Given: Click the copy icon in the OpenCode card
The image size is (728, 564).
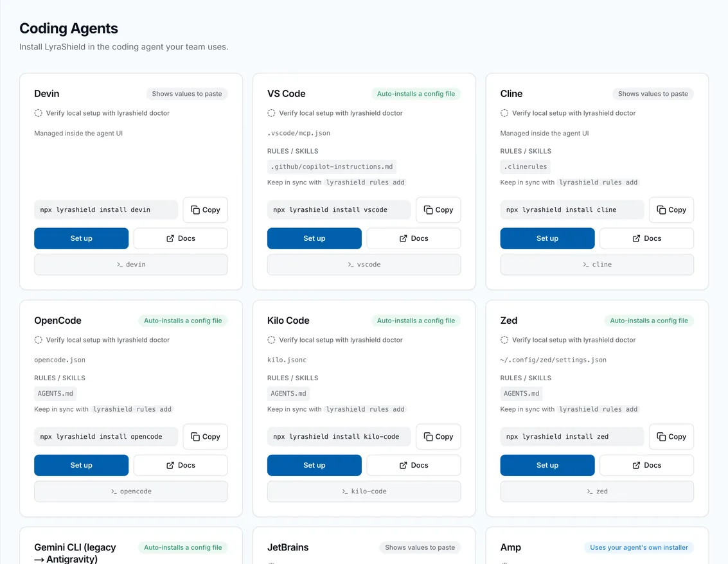Looking at the screenshot, I should click(195, 437).
